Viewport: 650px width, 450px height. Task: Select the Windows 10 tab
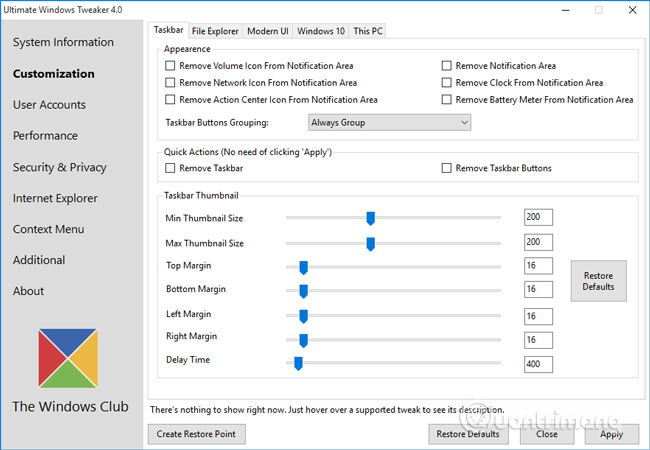(x=320, y=31)
